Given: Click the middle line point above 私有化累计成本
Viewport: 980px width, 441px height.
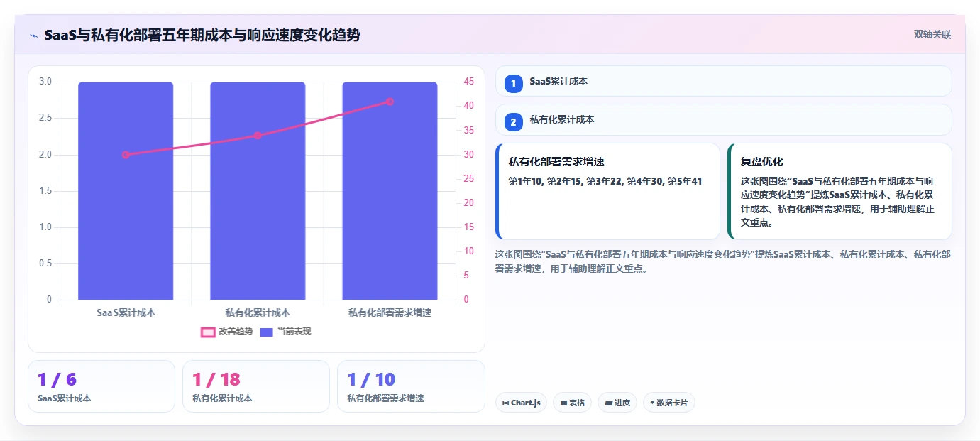Looking at the screenshot, I should point(258,135).
